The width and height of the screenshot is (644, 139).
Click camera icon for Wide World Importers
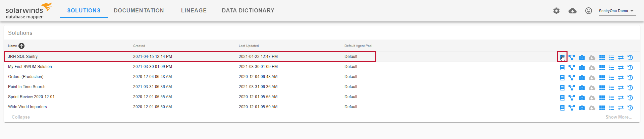pos(582,108)
